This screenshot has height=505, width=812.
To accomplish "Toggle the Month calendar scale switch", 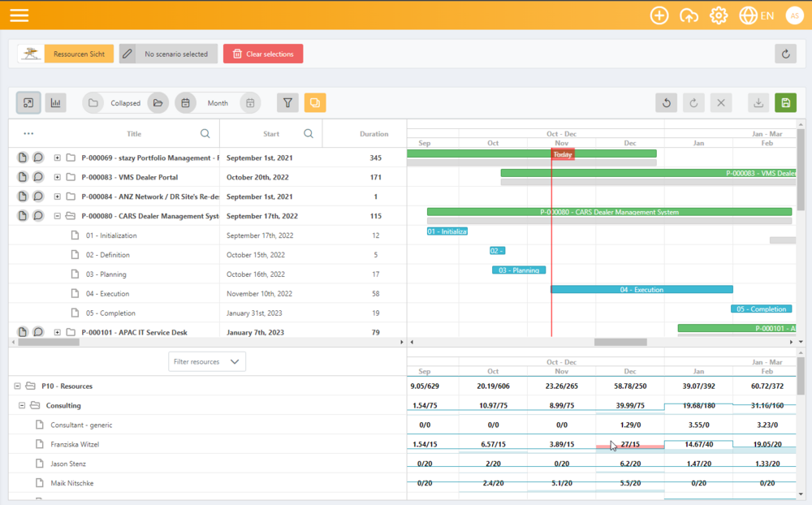I will 218,103.
